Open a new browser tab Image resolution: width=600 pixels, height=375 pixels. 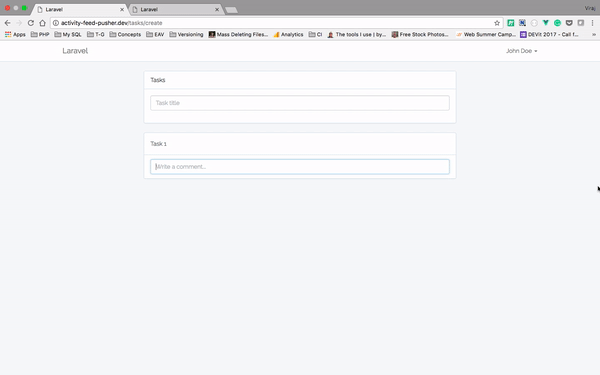click(x=231, y=10)
